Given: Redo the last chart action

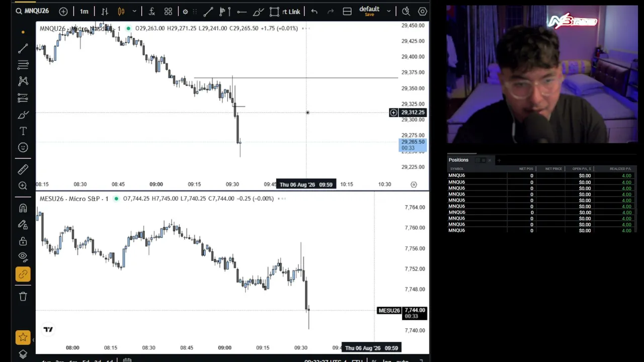Looking at the screenshot, I should tap(331, 11).
